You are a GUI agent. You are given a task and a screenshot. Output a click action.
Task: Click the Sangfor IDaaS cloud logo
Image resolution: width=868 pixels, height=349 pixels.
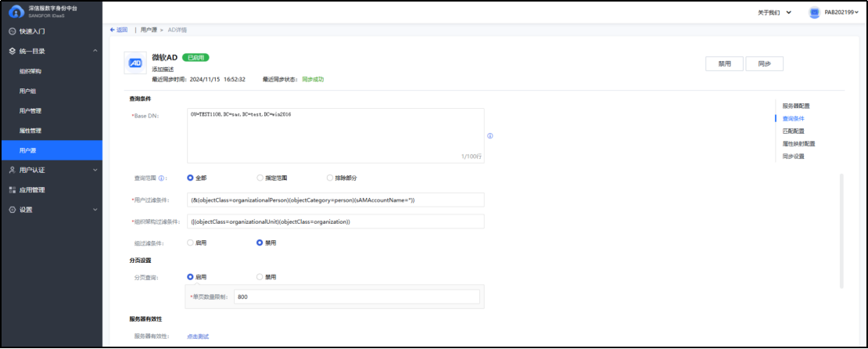(16, 12)
